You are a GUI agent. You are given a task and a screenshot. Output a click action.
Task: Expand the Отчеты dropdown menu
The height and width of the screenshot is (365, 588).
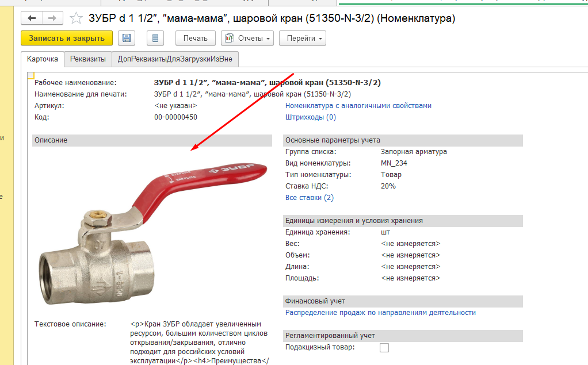pos(247,38)
